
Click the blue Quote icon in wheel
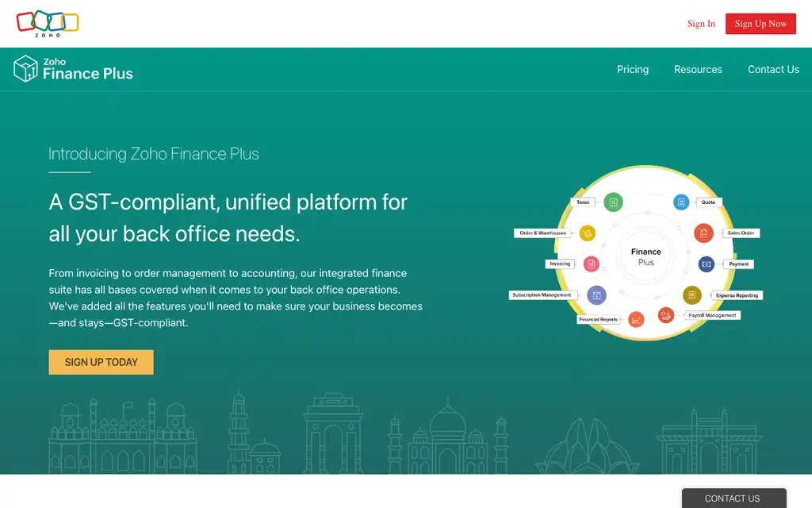point(681,202)
